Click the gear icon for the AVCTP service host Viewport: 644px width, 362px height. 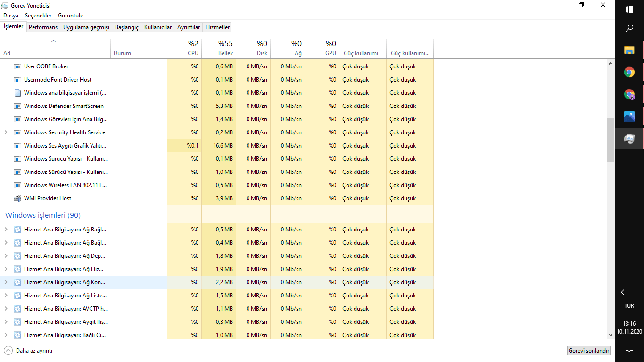[17, 309]
